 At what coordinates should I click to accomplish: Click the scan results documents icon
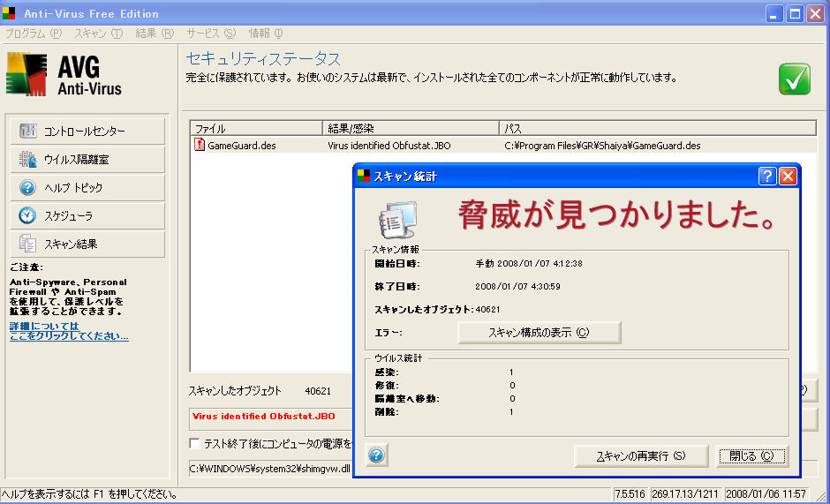27,244
